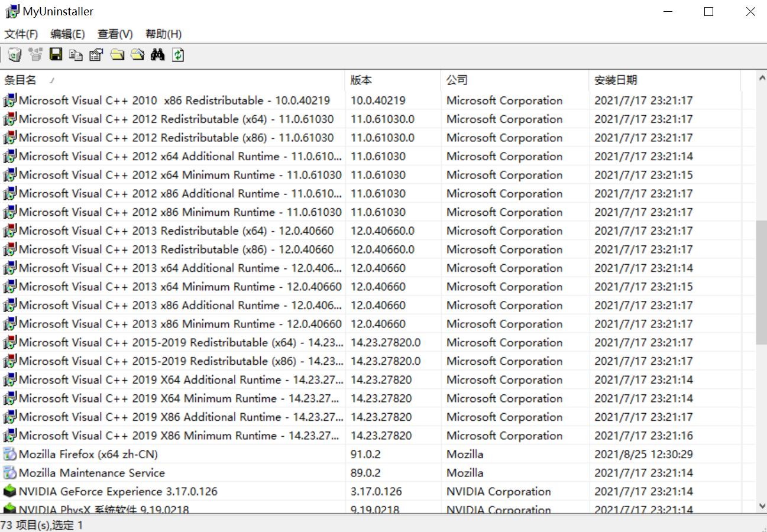Select Visual C++ 2019 X86 Additional Runtime entry
The height and width of the screenshot is (532, 767).
point(181,417)
